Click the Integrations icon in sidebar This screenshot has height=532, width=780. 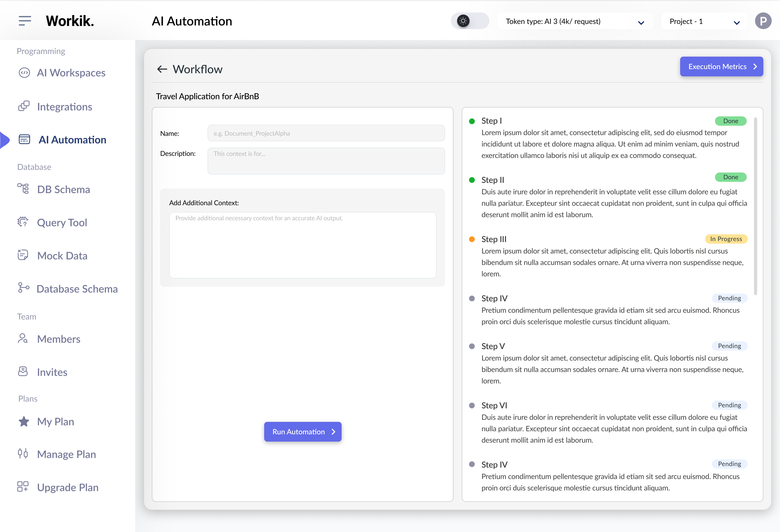click(24, 106)
